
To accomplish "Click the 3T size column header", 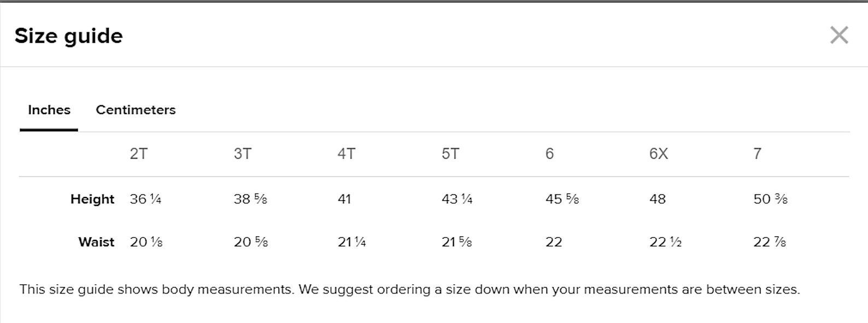I will click(243, 154).
